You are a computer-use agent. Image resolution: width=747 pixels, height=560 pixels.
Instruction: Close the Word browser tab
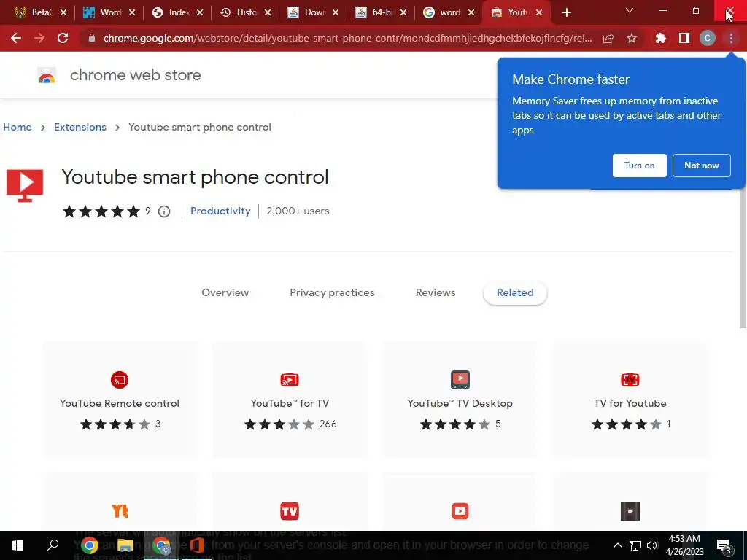(x=132, y=12)
